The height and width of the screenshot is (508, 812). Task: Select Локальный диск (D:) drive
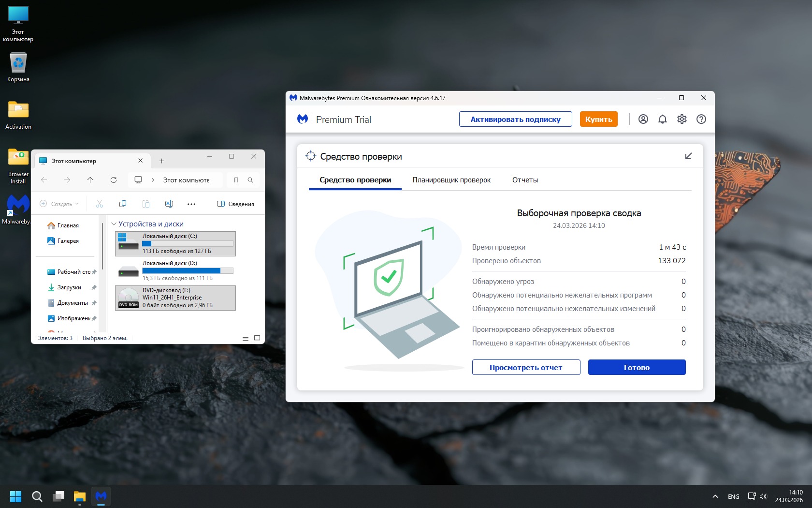click(175, 270)
